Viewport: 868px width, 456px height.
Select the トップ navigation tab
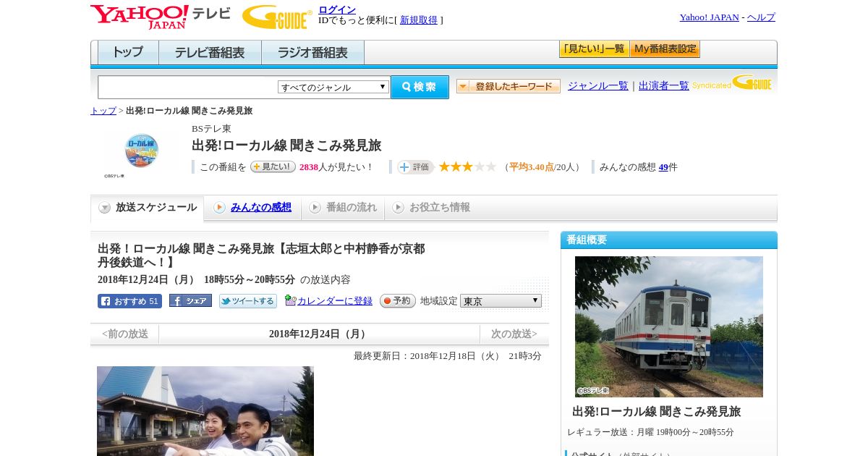pyautogui.click(x=128, y=53)
